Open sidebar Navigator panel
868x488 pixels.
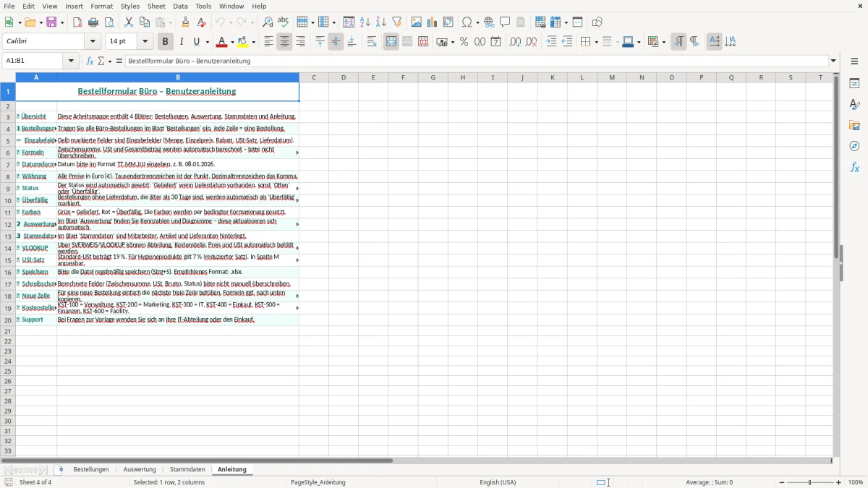coord(854,146)
